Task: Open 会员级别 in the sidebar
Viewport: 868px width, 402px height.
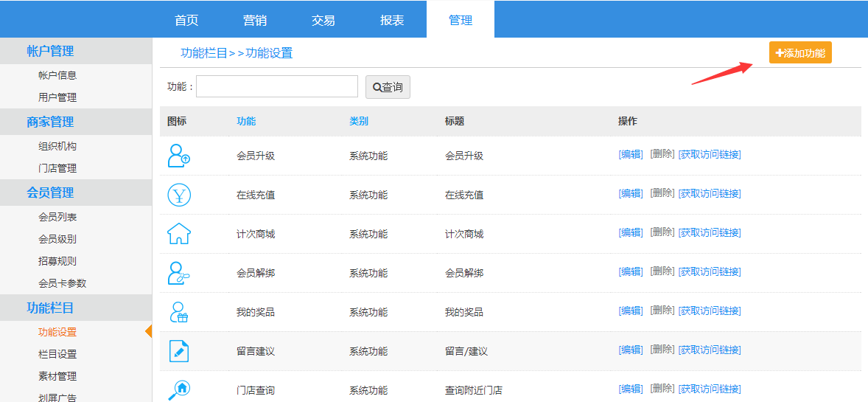Action: click(x=57, y=240)
